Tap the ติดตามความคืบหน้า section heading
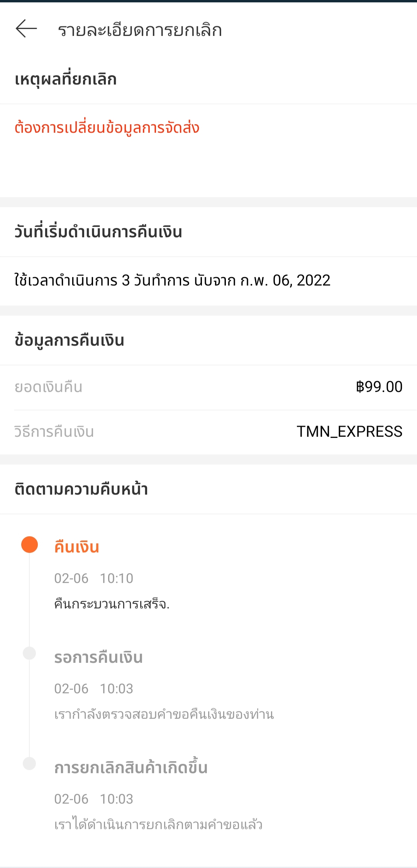 pyautogui.click(x=81, y=489)
